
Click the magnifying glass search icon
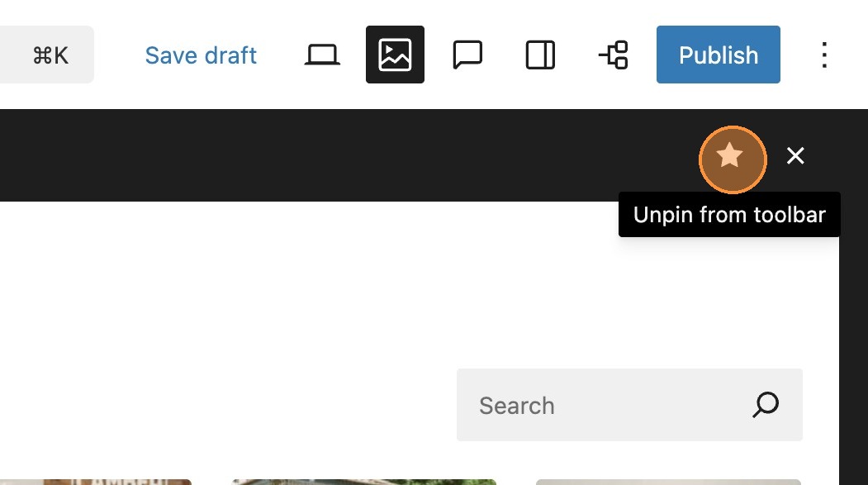tap(766, 405)
